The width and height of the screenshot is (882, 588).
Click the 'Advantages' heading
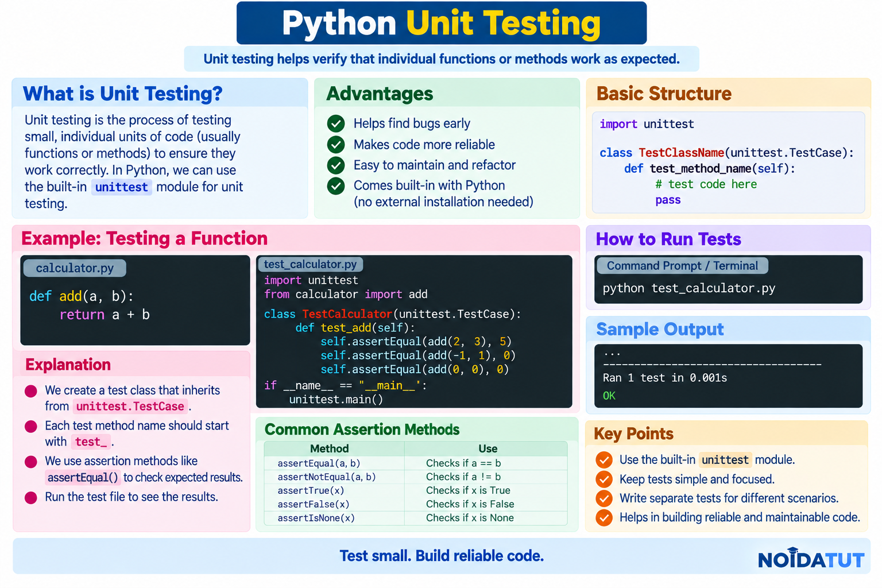pos(380,94)
